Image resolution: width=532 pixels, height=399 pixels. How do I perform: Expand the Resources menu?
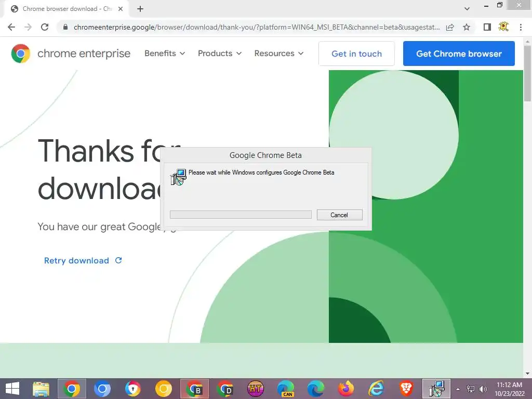click(x=279, y=54)
